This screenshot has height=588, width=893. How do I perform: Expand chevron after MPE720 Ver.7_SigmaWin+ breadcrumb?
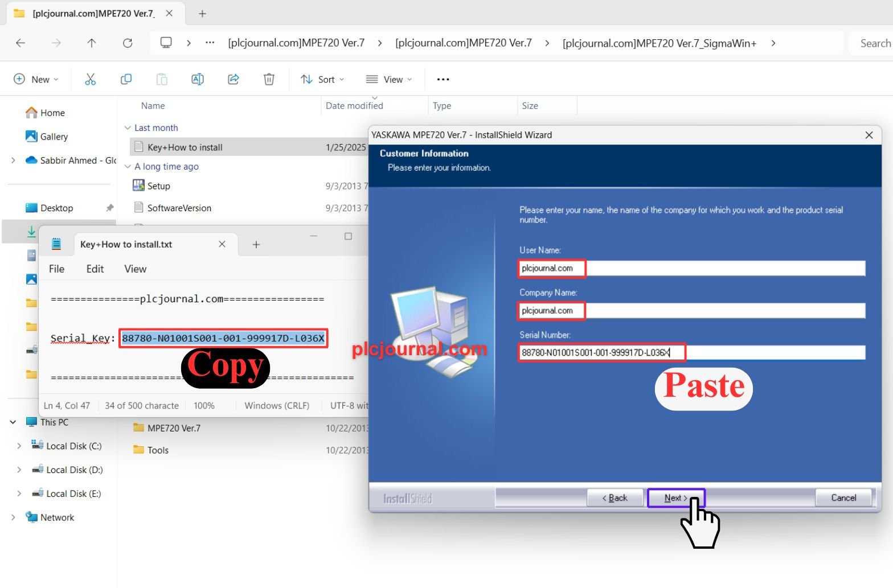(773, 43)
